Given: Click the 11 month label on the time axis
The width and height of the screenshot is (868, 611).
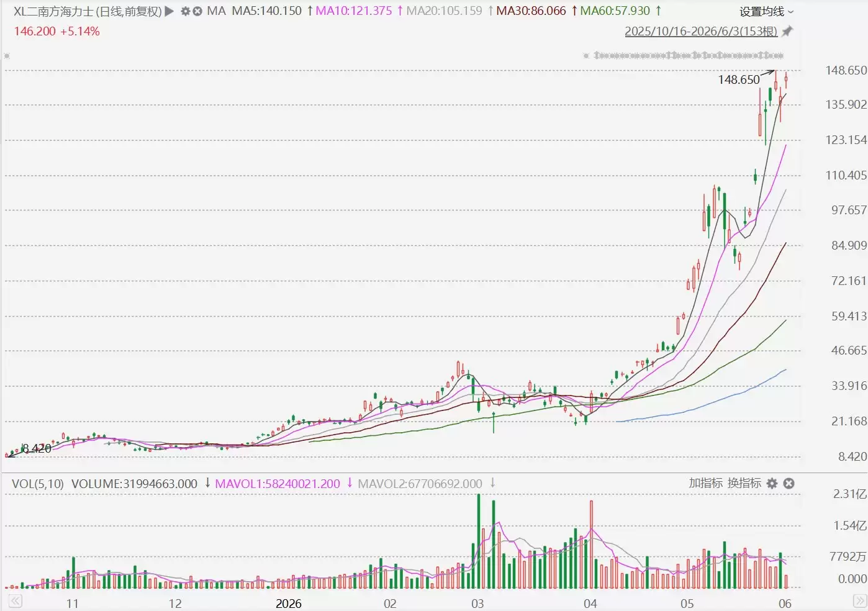Looking at the screenshot, I should coord(73,603).
